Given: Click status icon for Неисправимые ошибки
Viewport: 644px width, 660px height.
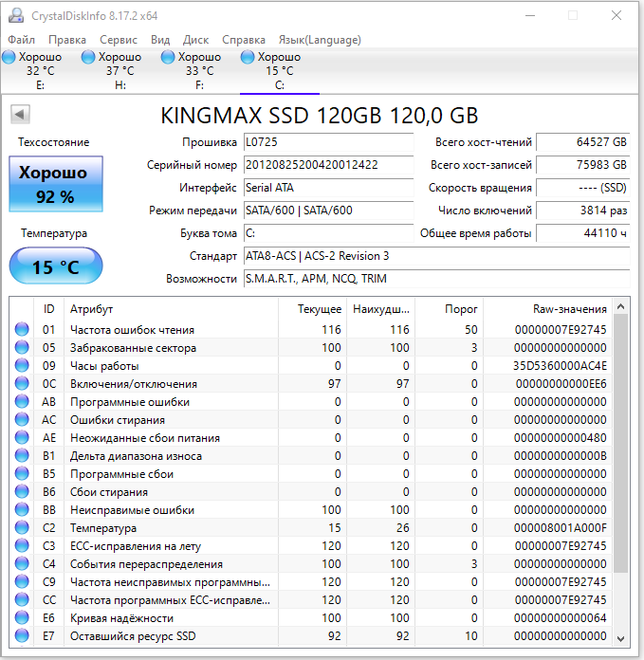Looking at the screenshot, I should [22, 509].
